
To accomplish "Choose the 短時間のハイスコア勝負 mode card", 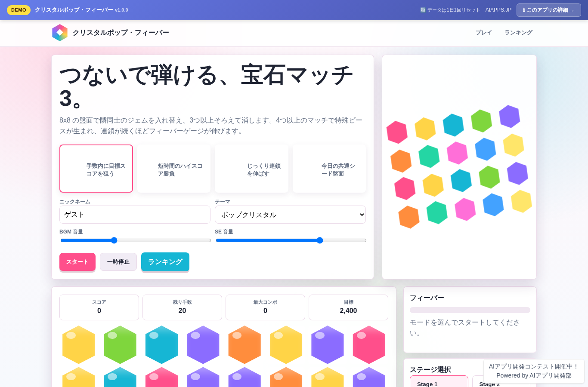I will pos(174,169).
